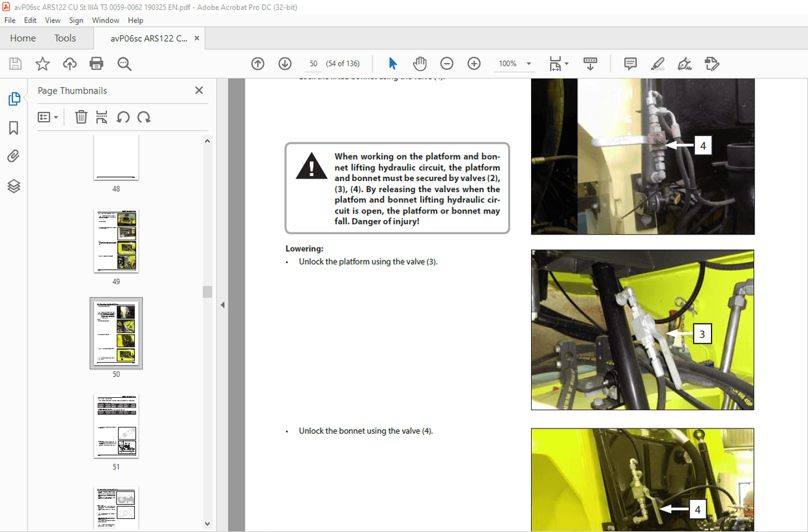Open document search with the magnifier icon
Image resolution: width=808 pixels, height=532 pixels.
coord(124,63)
